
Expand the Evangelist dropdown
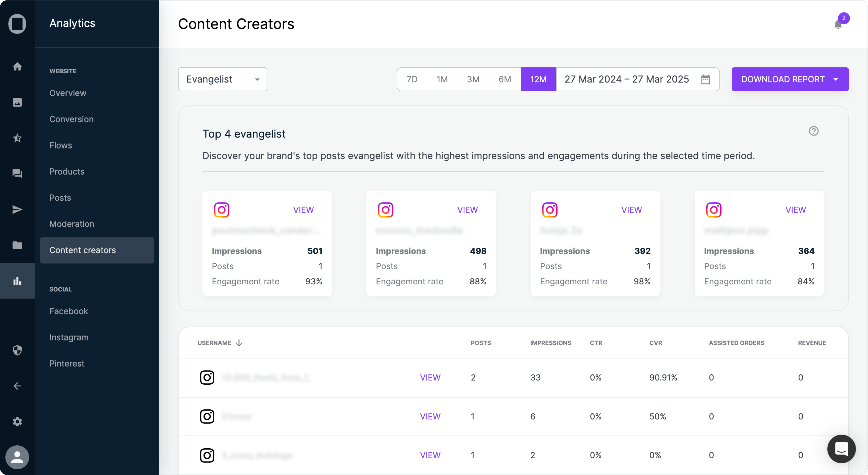pyautogui.click(x=222, y=79)
